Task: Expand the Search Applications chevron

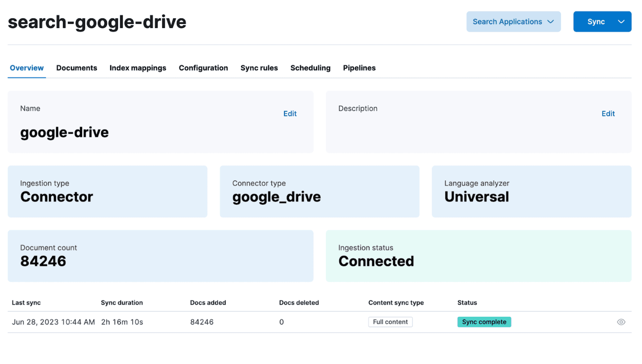Action: [551, 21]
